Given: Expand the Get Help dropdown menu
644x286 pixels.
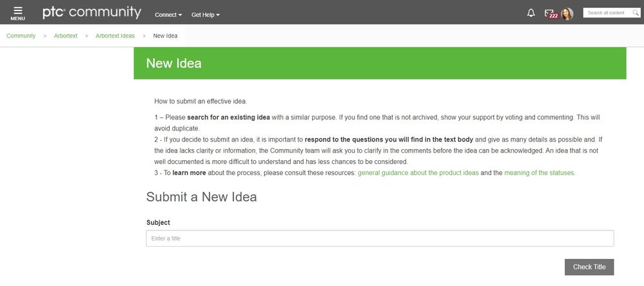Looking at the screenshot, I should [206, 15].
